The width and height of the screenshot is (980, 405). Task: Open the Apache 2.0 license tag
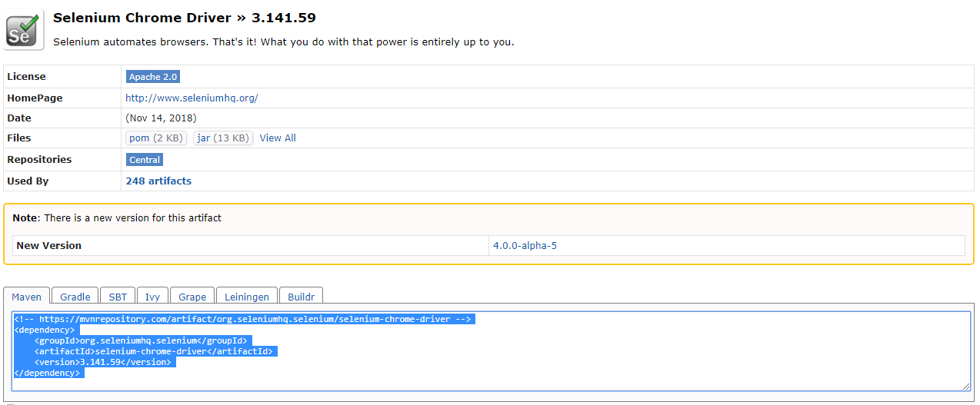pyautogui.click(x=153, y=77)
